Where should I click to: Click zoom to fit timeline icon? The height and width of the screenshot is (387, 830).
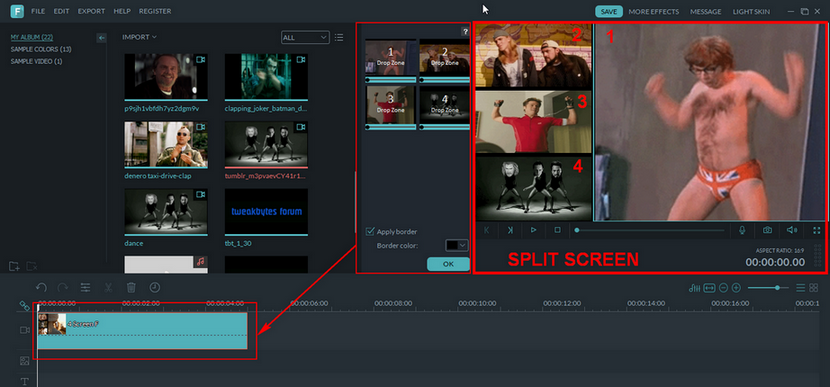[709, 288]
